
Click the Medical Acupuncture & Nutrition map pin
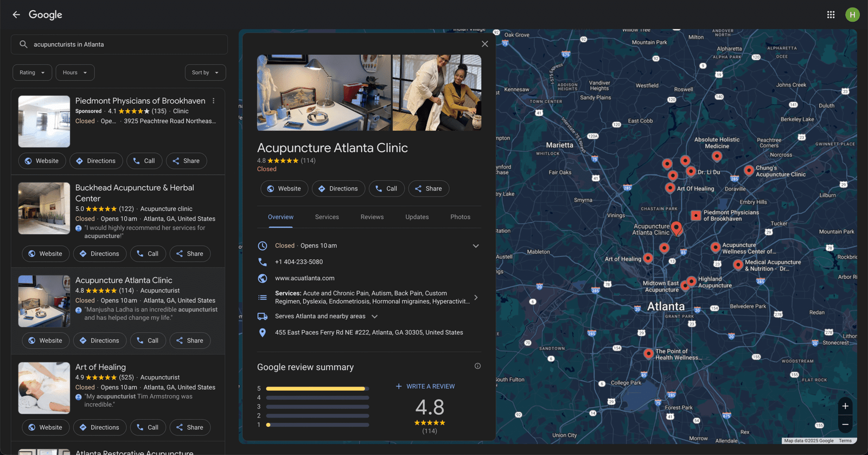[x=738, y=265]
